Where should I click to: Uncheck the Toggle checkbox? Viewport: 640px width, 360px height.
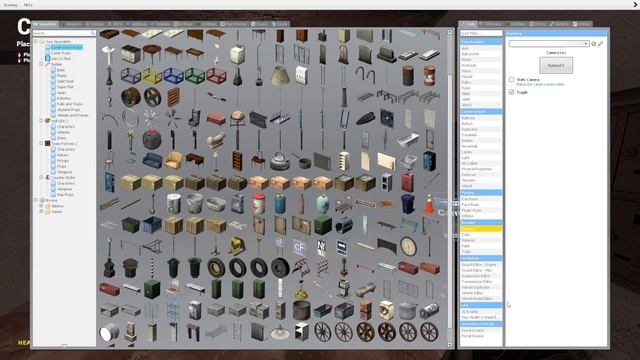511,92
